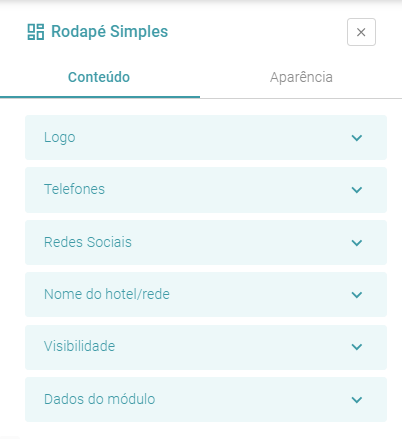Expand Dados do módulo with its chevron

tap(357, 400)
